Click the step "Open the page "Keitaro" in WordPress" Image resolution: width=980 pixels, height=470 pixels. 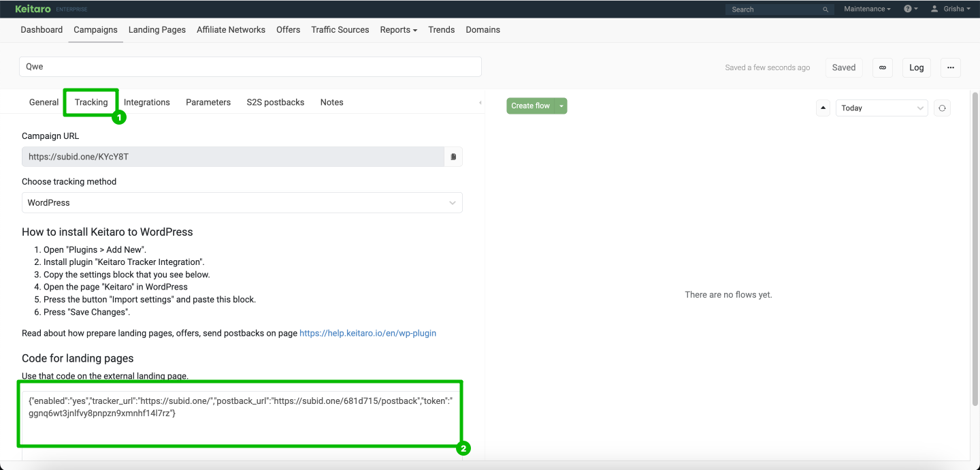(116, 287)
